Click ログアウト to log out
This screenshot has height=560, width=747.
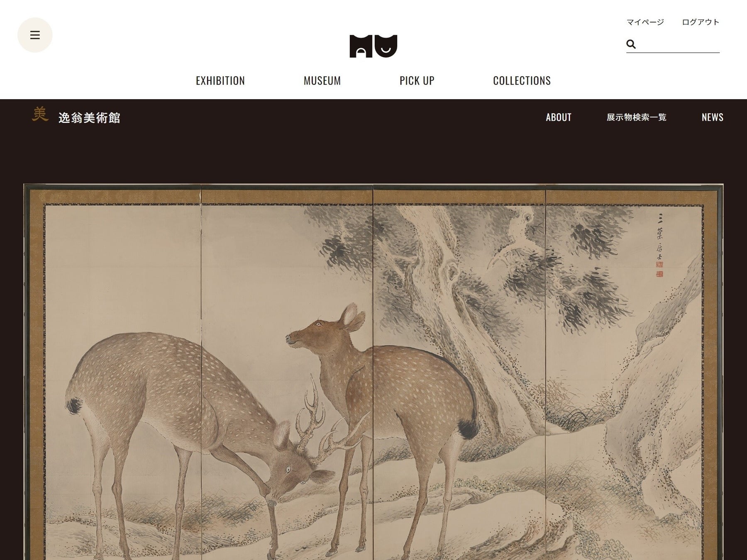click(x=701, y=22)
